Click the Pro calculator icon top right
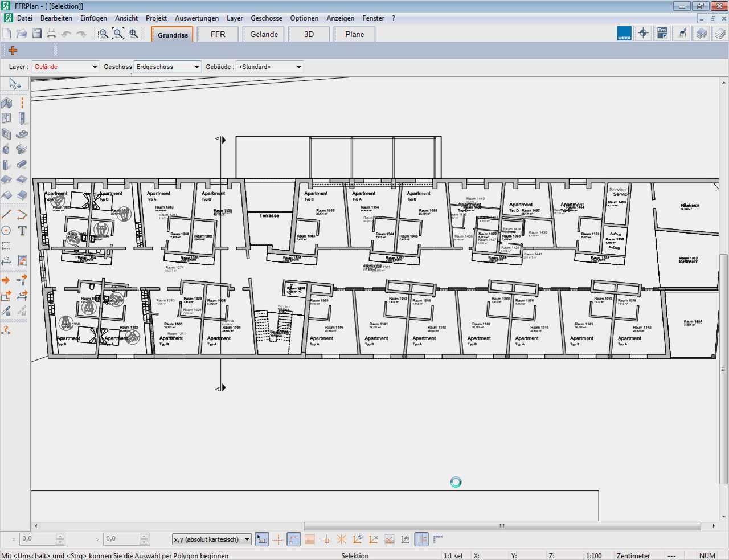The width and height of the screenshot is (729, 560). coord(662,34)
